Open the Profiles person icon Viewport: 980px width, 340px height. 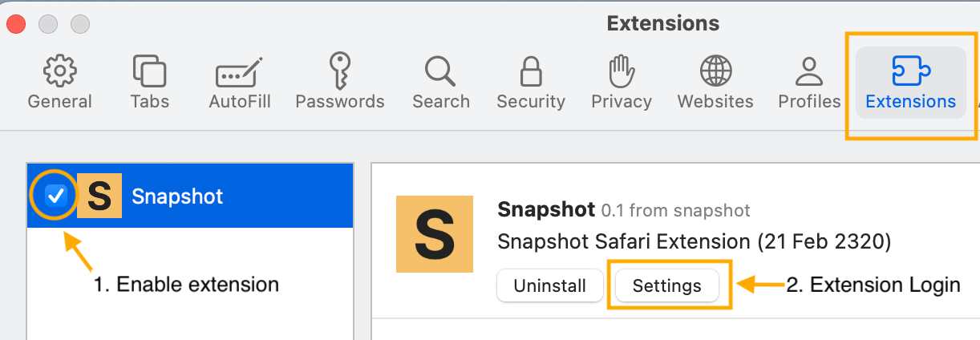coord(808,71)
